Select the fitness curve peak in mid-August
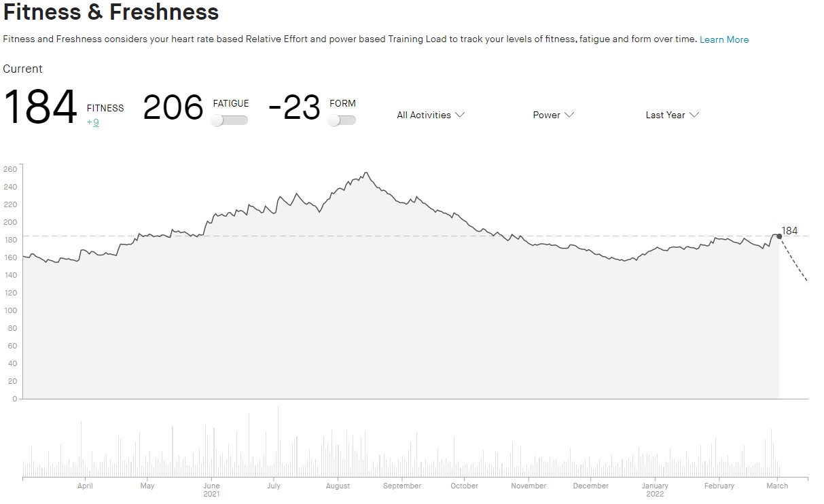Image resolution: width=824 pixels, height=504 pixels. (x=366, y=173)
